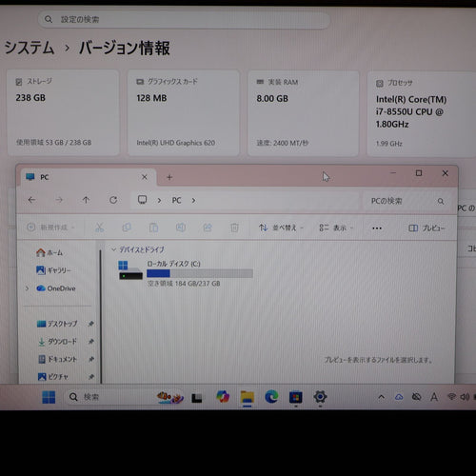Expand chevron before PC in address bar

[x=159, y=201]
